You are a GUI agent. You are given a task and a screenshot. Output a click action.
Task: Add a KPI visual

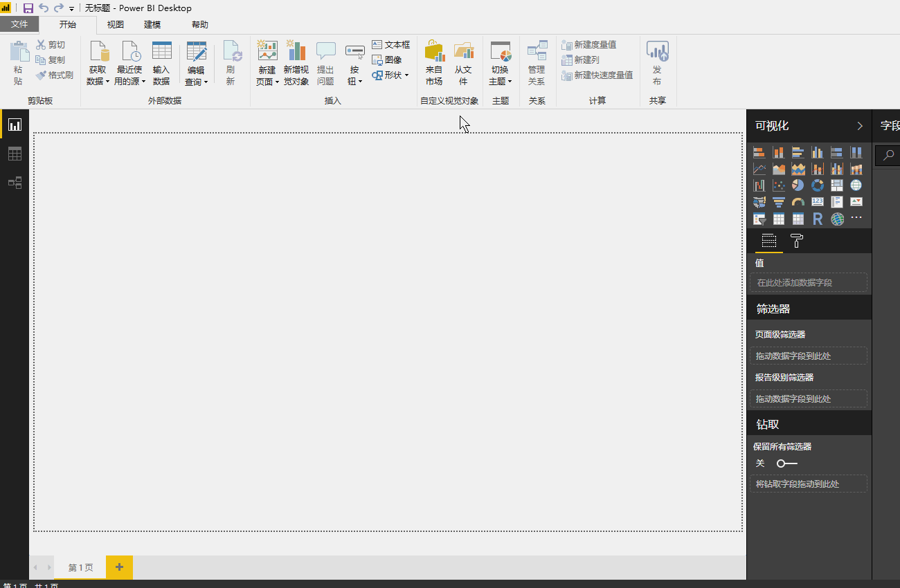(x=856, y=202)
